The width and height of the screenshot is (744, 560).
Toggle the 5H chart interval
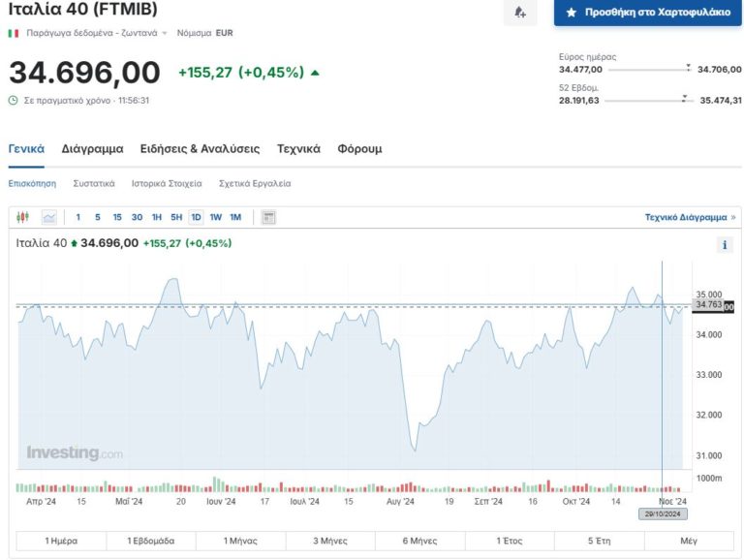pyautogui.click(x=176, y=217)
